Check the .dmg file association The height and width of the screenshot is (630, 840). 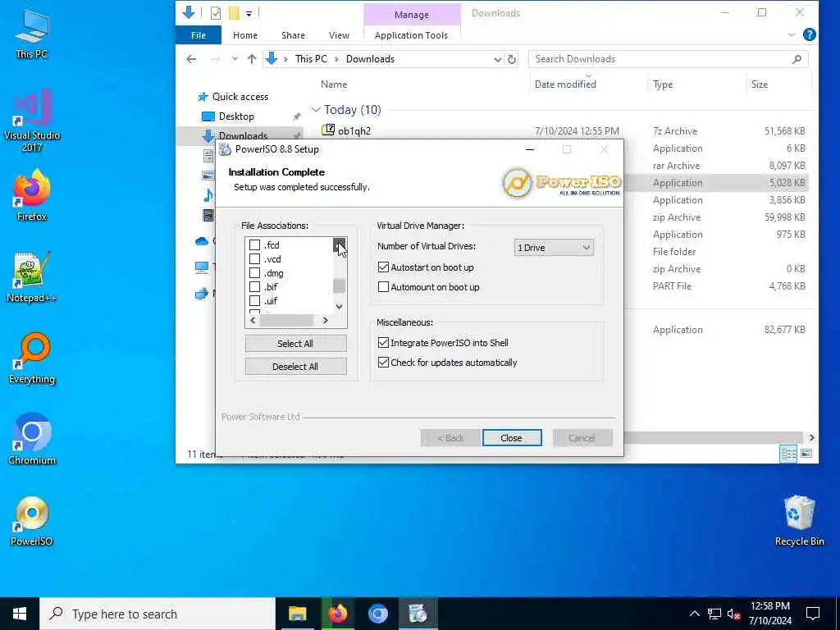pyautogui.click(x=254, y=273)
